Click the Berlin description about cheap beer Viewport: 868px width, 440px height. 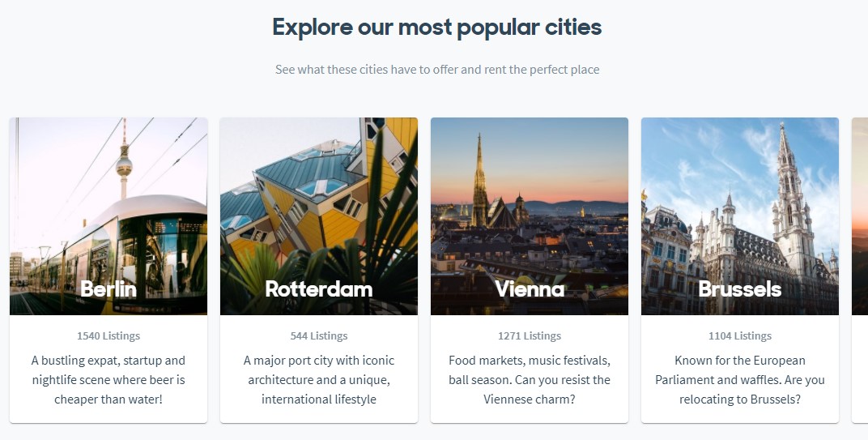pyautogui.click(x=108, y=380)
